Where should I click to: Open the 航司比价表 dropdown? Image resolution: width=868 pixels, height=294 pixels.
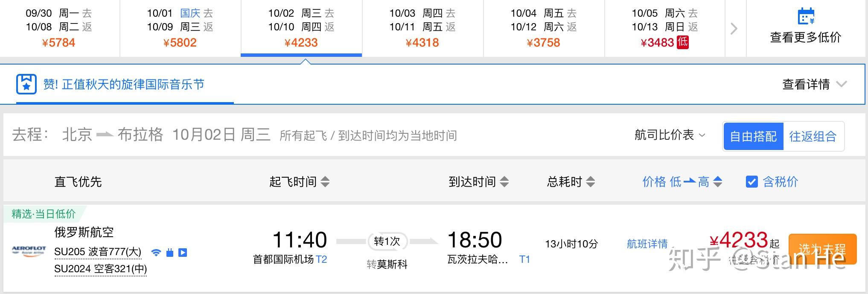pyautogui.click(x=669, y=135)
